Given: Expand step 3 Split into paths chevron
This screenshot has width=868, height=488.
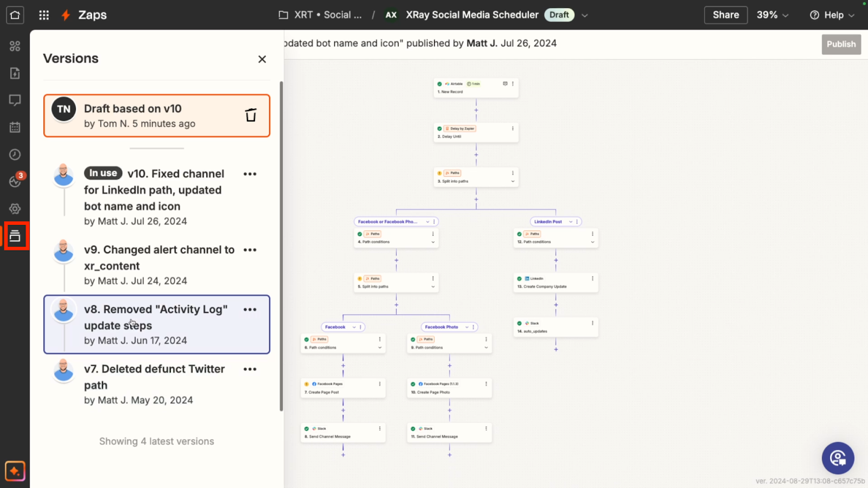Looking at the screenshot, I should [513, 181].
